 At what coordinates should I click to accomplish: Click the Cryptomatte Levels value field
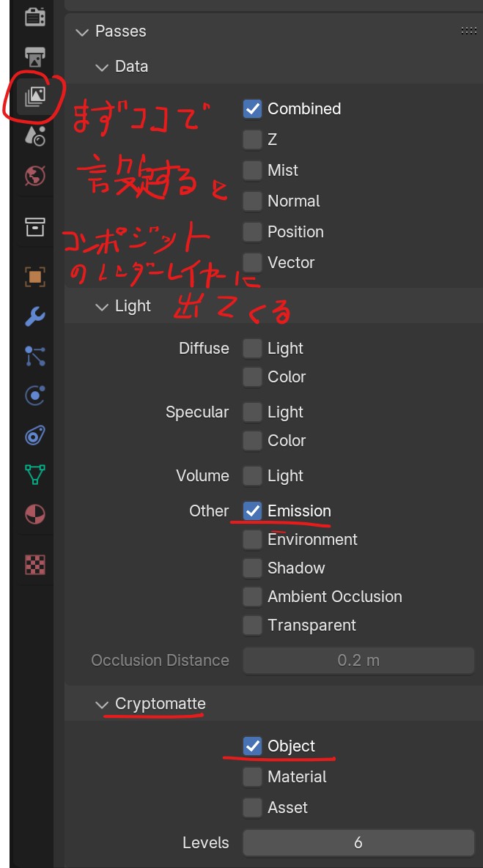tap(358, 842)
